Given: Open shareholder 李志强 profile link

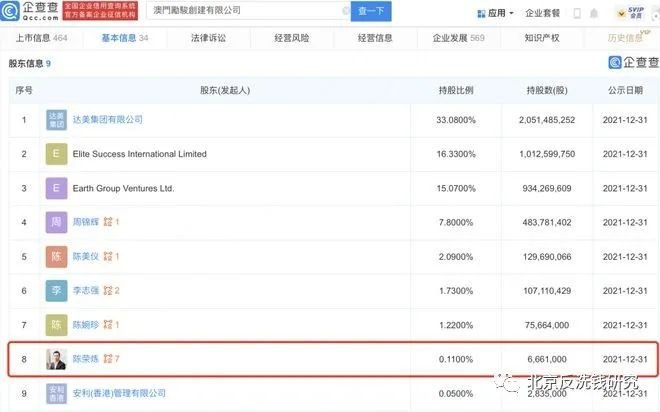Looking at the screenshot, I should click(86, 290).
